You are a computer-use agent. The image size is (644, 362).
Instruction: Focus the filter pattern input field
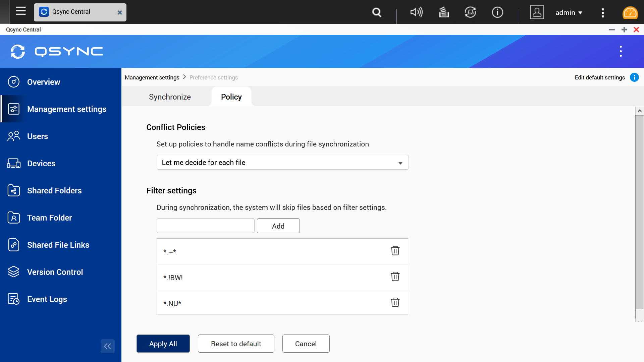pos(205,226)
